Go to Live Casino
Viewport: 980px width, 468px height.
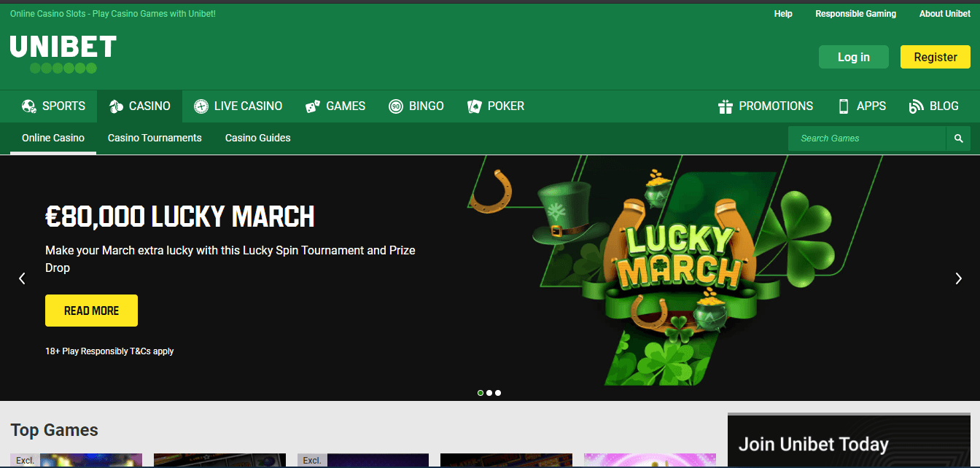[238, 106]
